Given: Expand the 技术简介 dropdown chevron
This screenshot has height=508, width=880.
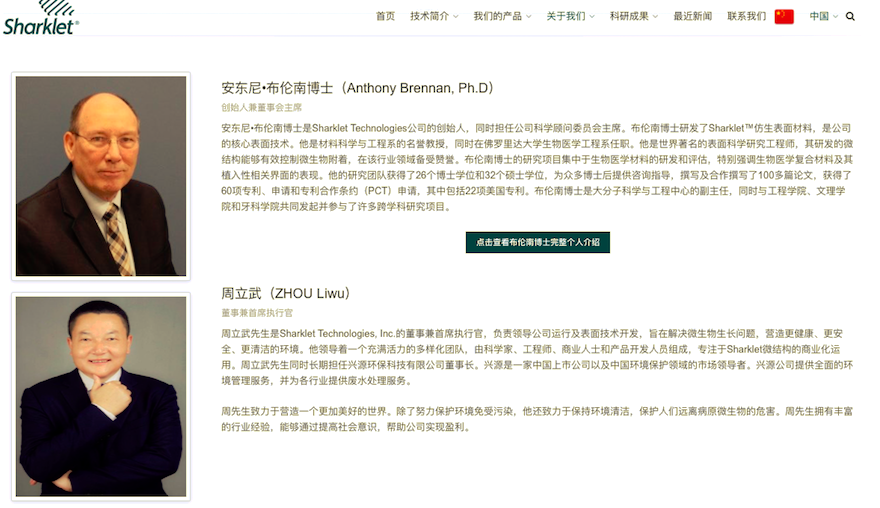Looking at the screenshot, I should click(x=456, y=17).
